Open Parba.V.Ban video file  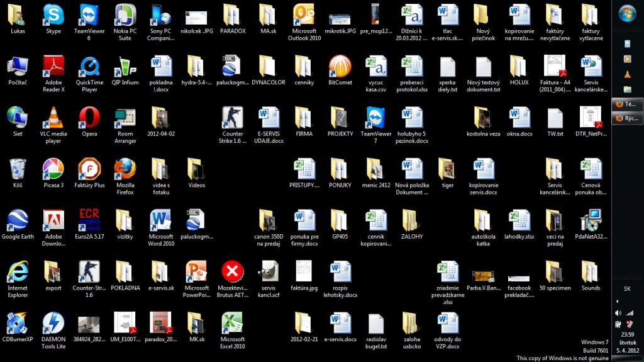click(x=484, y=276)
